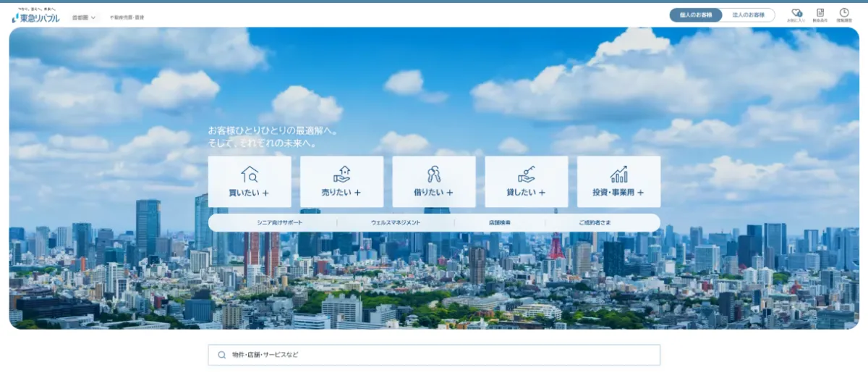The width and height of the screenshot is (868, 373).
Task: Expand the 売りたい plus sign
Action: (x=357, y=193)
